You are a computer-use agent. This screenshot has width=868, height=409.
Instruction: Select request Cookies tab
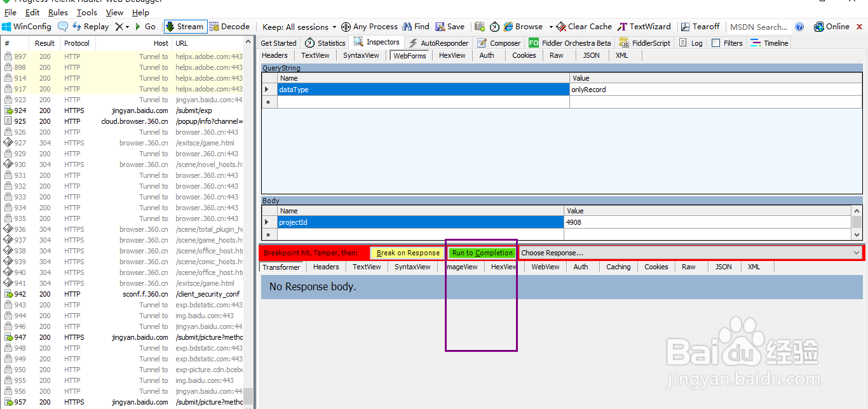coord(524,55)
